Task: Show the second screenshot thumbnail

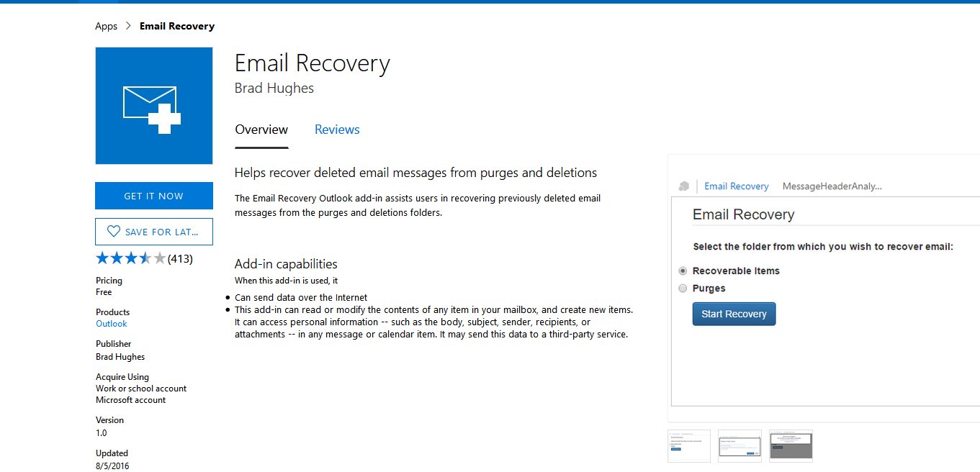Action: pyautogui.click(x=740, y=445)
